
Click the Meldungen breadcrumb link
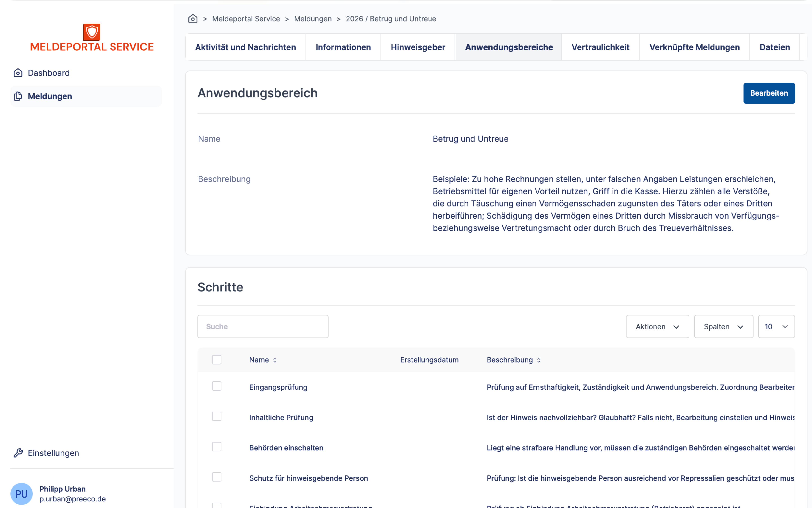pos(313,19)
